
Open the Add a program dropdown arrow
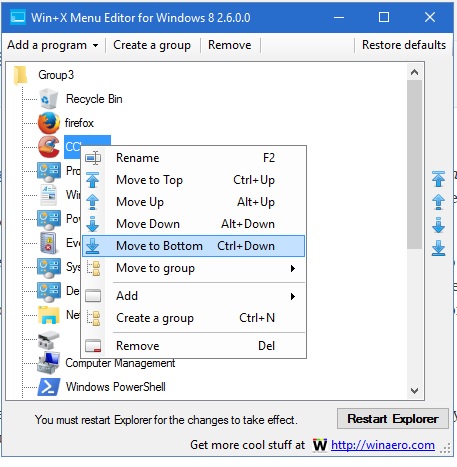point(95,45)
